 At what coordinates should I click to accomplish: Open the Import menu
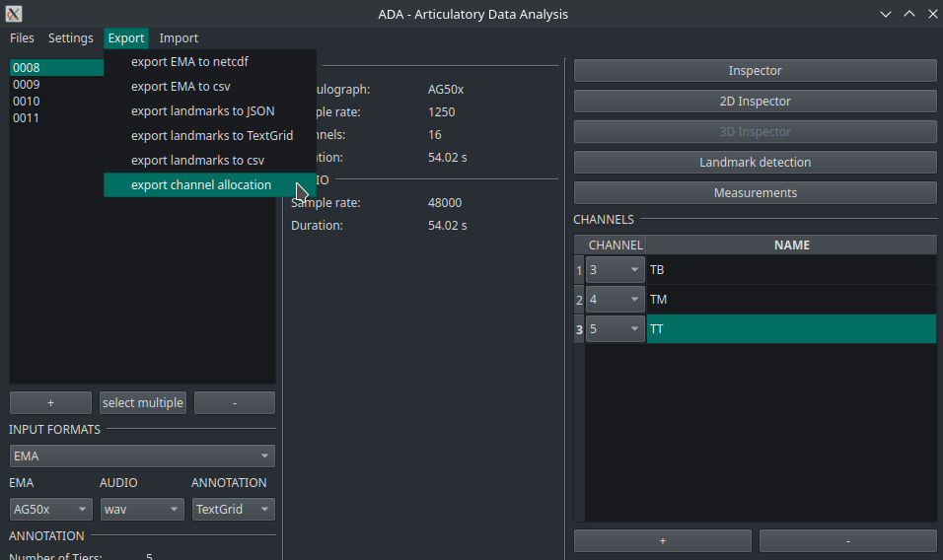(x=179, y=38)
